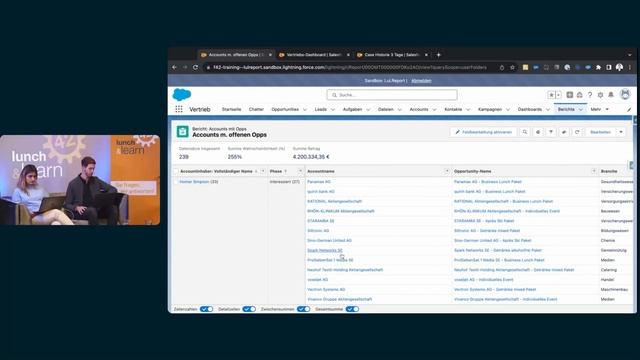The width and height of the screenshot is (640, 360).
Task: Bookmark this page with the star icon
Action: (x=512, y=67)
